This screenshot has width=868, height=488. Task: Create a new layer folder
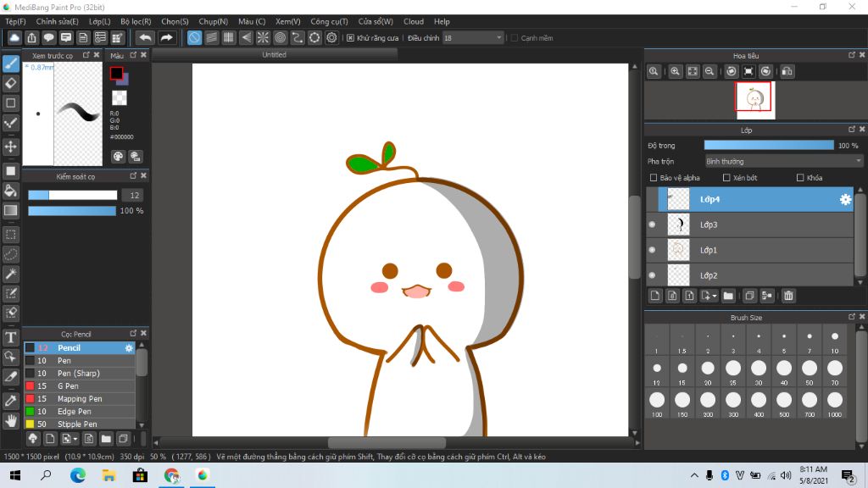(x=728, y=296)
